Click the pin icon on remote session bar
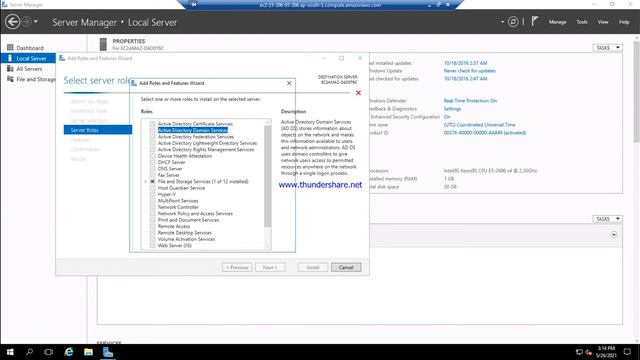The image size is (640, 360). pos(194,4)
